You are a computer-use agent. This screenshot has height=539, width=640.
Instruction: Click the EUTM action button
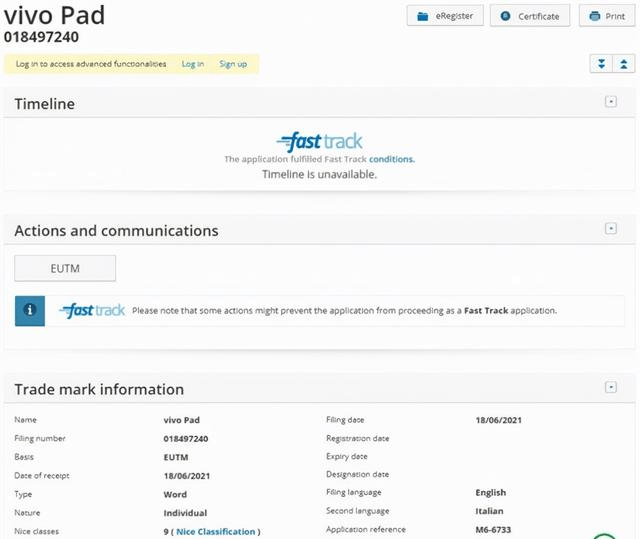[65, 268]
